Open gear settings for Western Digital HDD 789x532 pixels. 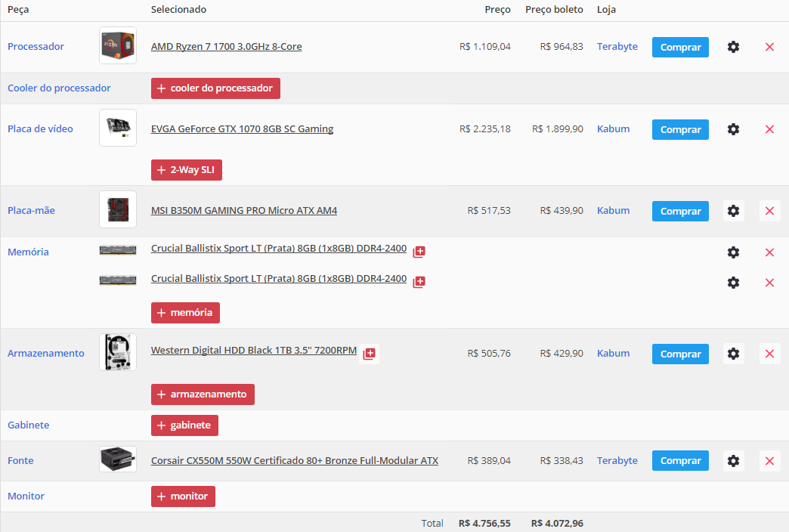click(x=733, y=354)
